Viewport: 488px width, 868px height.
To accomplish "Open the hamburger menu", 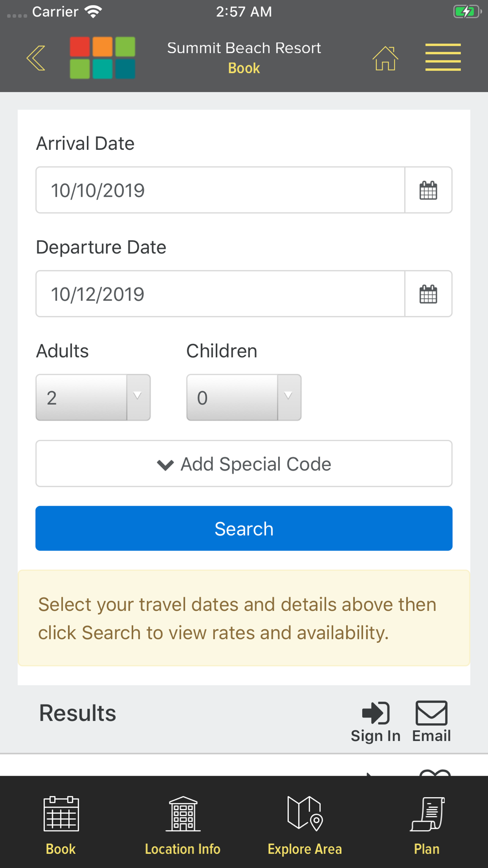I will coord(443,58).
